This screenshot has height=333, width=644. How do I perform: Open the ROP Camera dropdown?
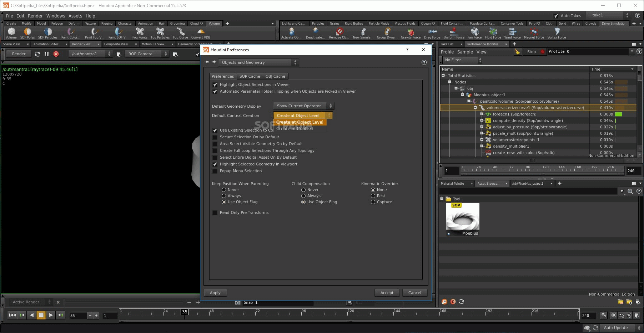pyautogui.click(x=147, y=54)
